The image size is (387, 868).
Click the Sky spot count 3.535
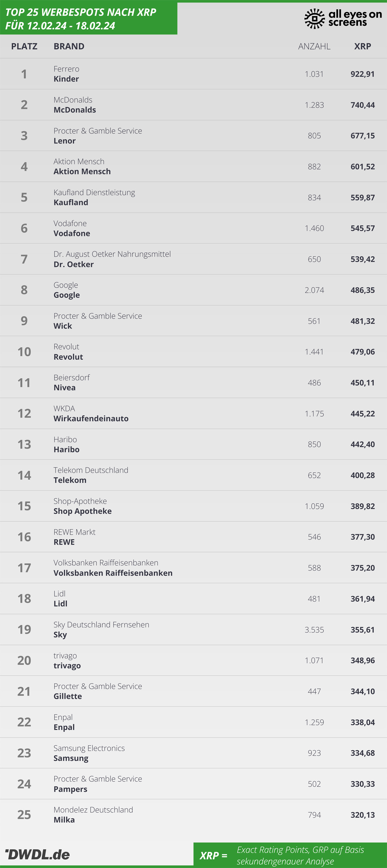(x=314, y=630)
